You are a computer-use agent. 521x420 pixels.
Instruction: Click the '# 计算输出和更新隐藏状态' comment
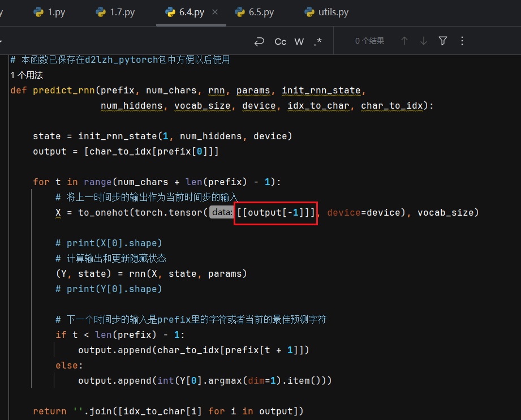coord(111,258)
